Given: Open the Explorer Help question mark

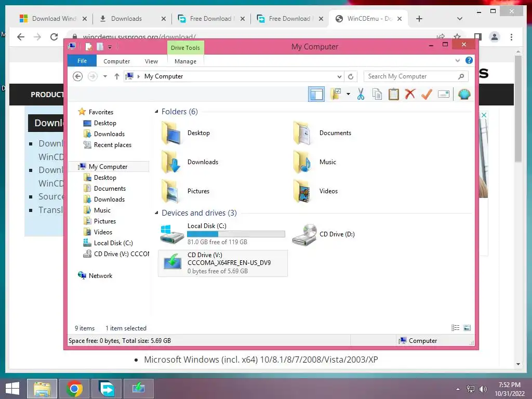Looking at the screenshot, I should (469, 60).
